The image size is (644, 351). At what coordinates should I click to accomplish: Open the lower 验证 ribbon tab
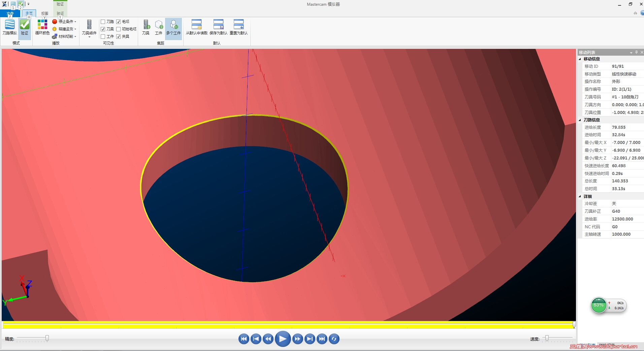click(60, 13)
